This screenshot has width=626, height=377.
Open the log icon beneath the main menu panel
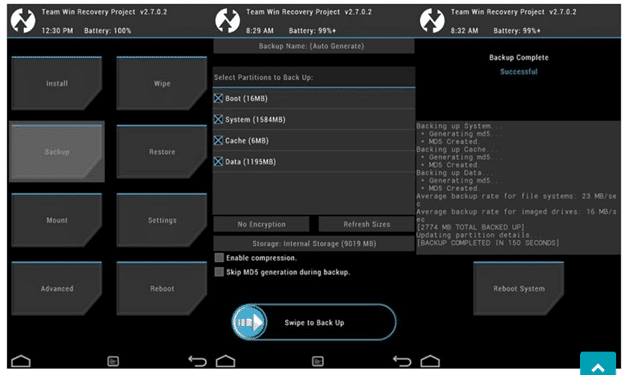113,361
